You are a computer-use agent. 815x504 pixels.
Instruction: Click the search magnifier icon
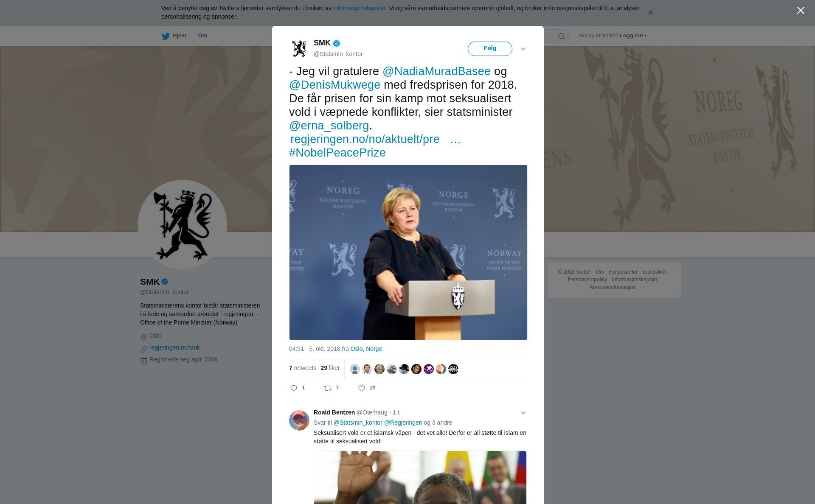click(x=562, y=36)
